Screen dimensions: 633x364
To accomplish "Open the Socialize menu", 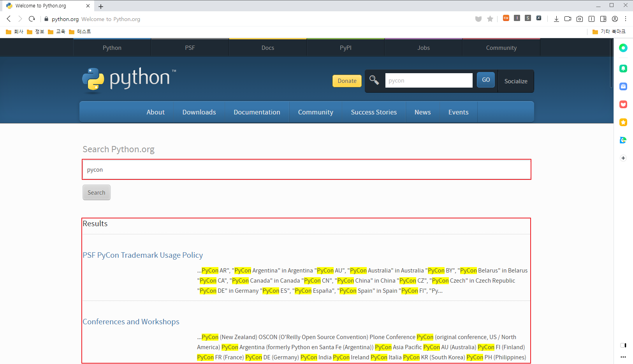I will pos(516,81).
